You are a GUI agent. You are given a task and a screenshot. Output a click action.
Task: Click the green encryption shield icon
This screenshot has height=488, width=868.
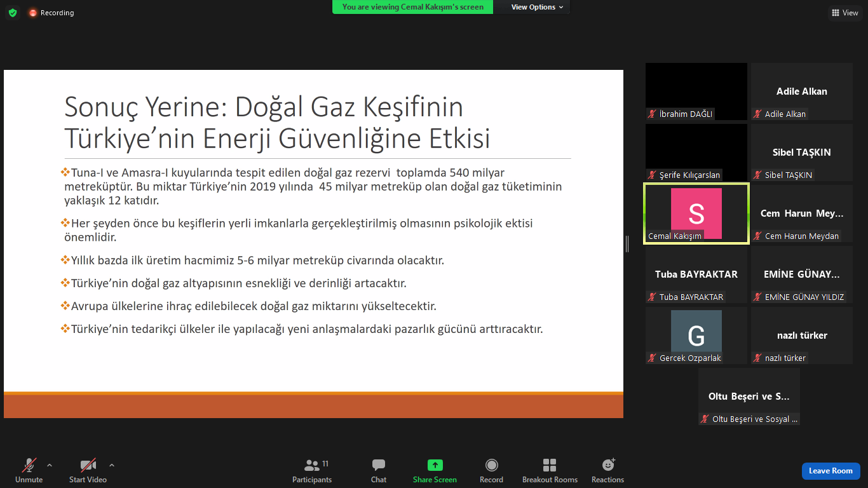(13, 13)
